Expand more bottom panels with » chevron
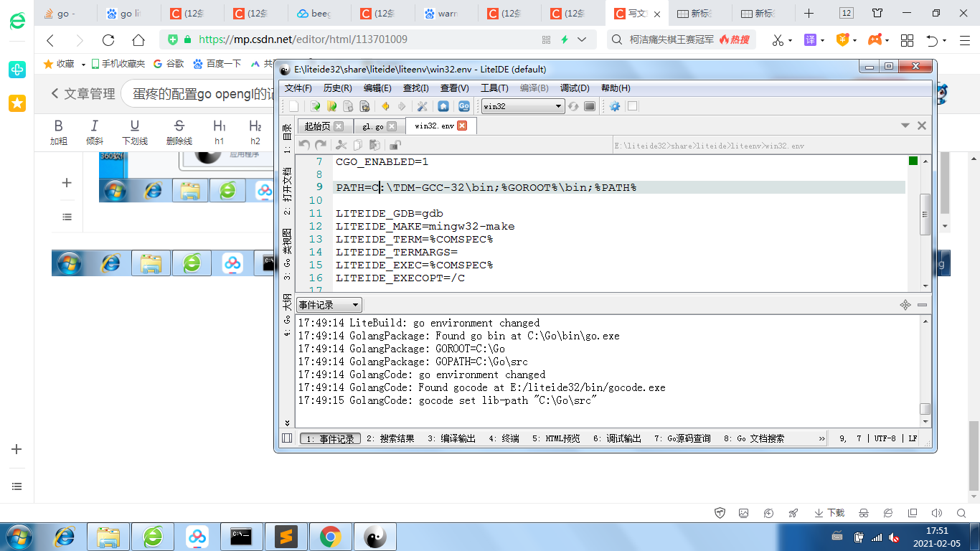980x551 pixels. (822, 438)
